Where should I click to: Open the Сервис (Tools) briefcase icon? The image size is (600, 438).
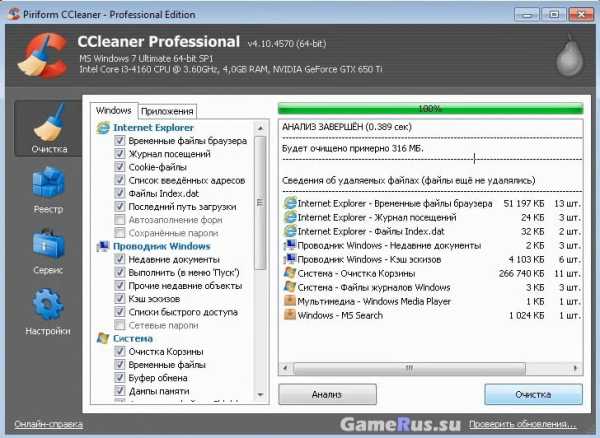[x=48, y=250]
